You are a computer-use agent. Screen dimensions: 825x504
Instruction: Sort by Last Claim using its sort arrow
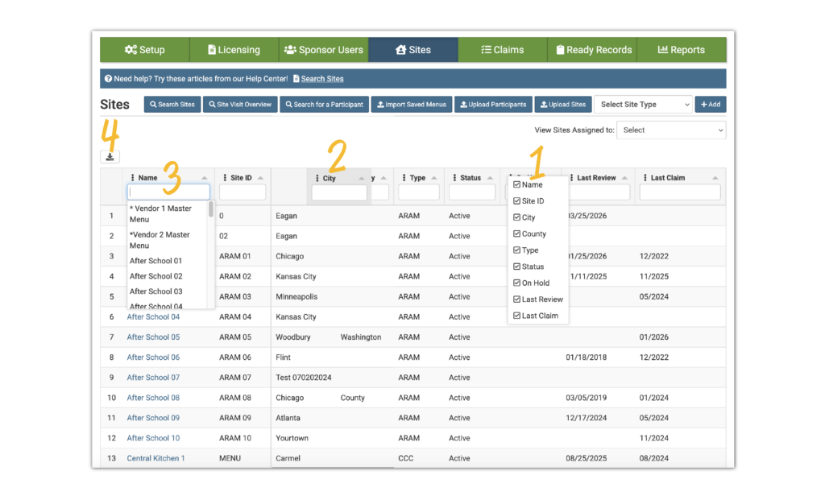[x=715, y=178]
